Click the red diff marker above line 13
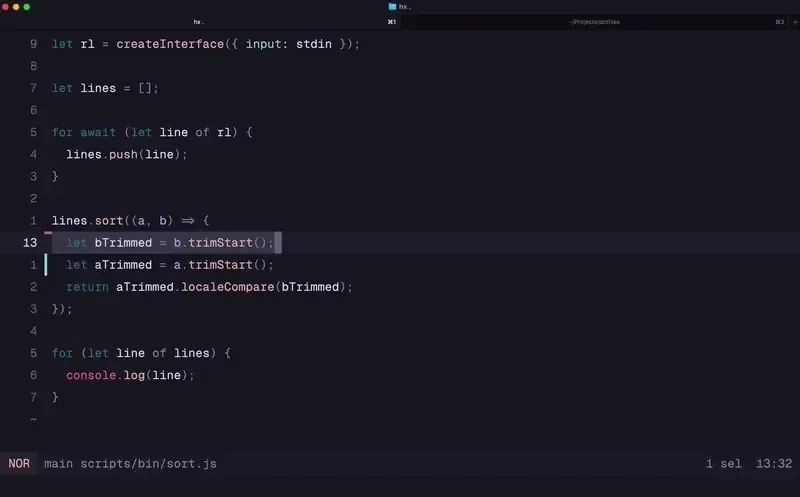Viewport: 800px width, 497px height. [48, 233]
